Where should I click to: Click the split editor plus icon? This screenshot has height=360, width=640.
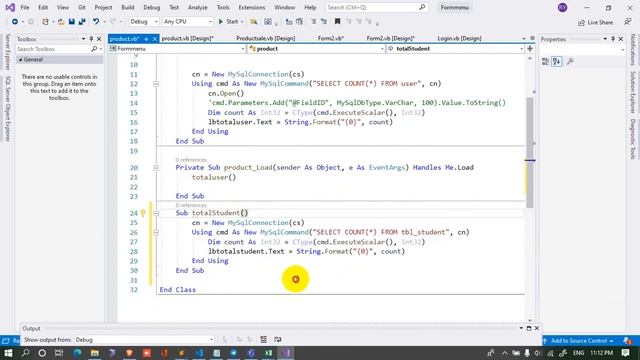530,49
